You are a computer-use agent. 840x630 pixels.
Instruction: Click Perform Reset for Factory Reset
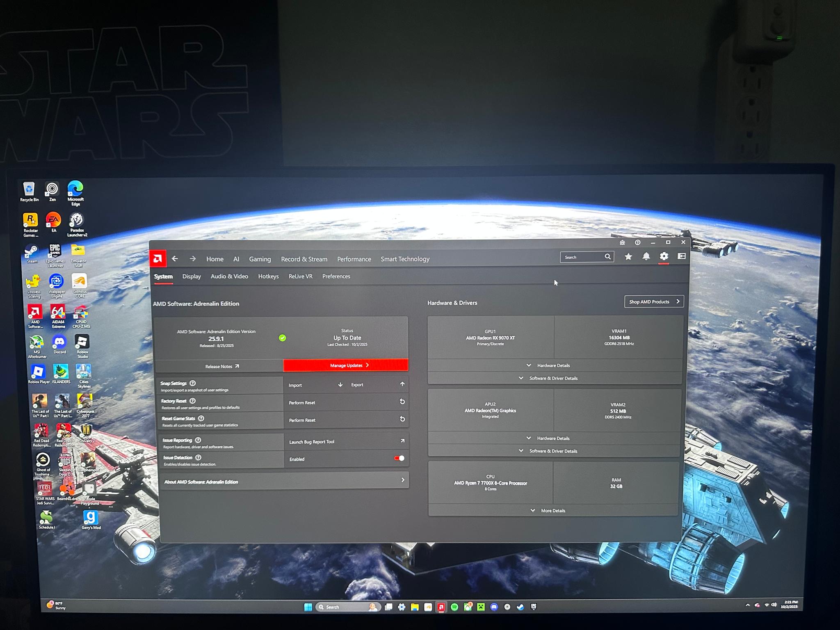coord(346,402)
